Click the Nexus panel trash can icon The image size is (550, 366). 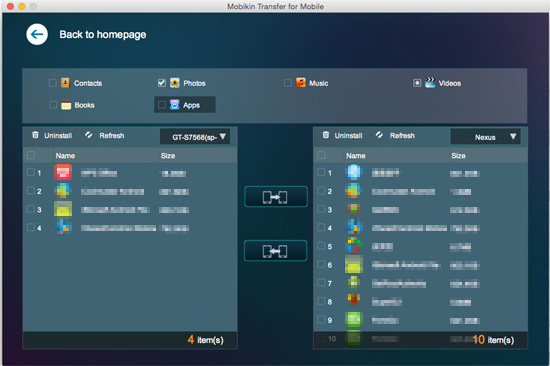[x=326, y=135]
